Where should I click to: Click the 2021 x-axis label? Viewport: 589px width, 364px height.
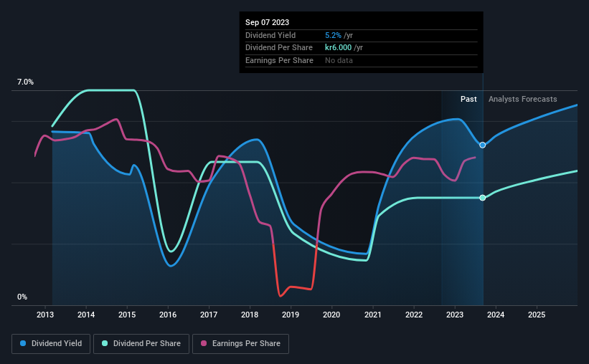(373, 315)
